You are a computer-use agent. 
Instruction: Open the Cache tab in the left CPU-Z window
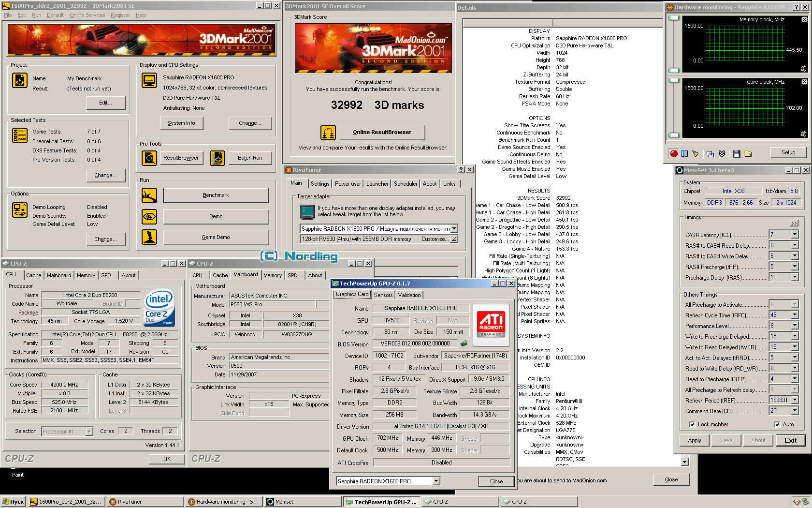[33, 275]
